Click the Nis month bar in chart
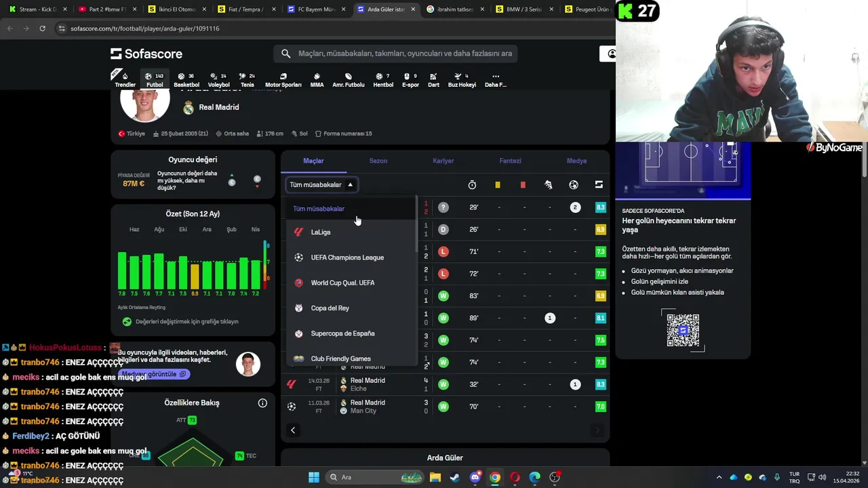The width and height of the screenshot is (868, 488). click(x=256, y=274)
